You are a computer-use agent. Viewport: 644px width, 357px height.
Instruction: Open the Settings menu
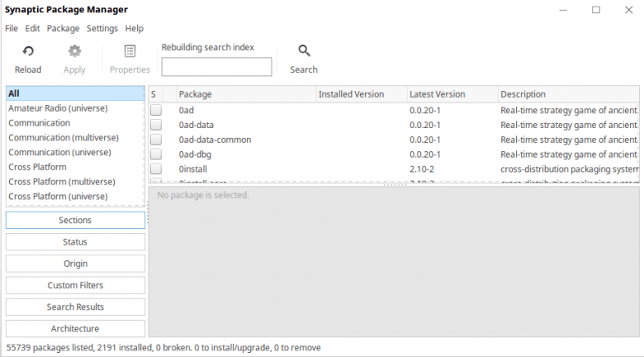tap(102, 28)
